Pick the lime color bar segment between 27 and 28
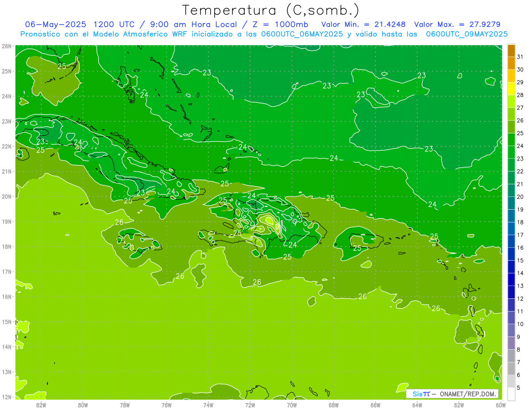This screenshot has height=411, width=532. (x=511, y=102)
